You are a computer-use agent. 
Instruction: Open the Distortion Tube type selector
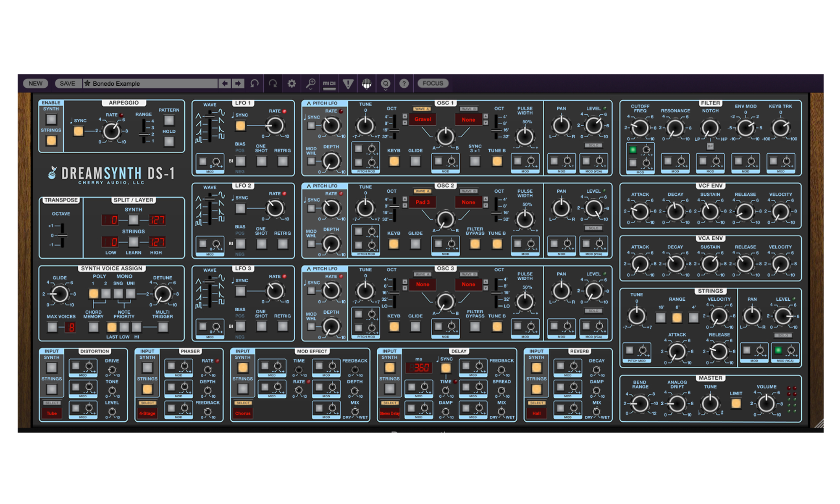[x=52, y=413]
